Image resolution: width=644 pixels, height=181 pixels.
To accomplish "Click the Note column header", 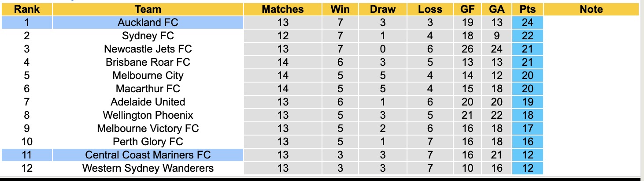I will [x=591, y=9].
